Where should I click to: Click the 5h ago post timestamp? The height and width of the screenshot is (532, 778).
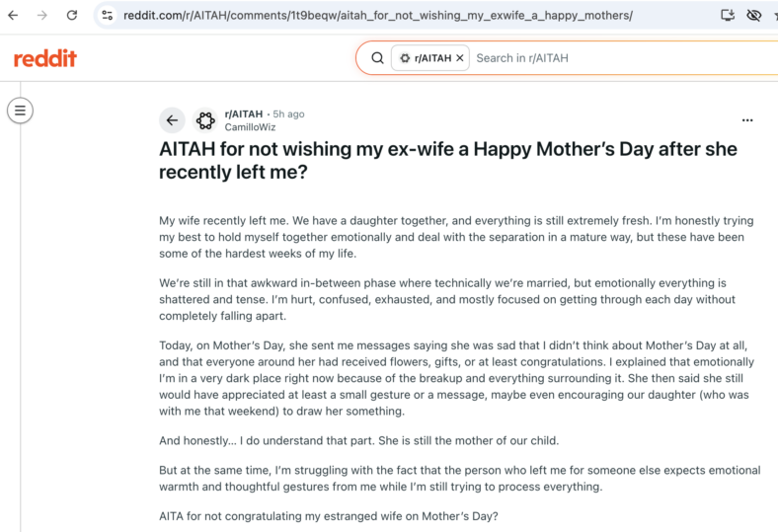pos(288,114)
